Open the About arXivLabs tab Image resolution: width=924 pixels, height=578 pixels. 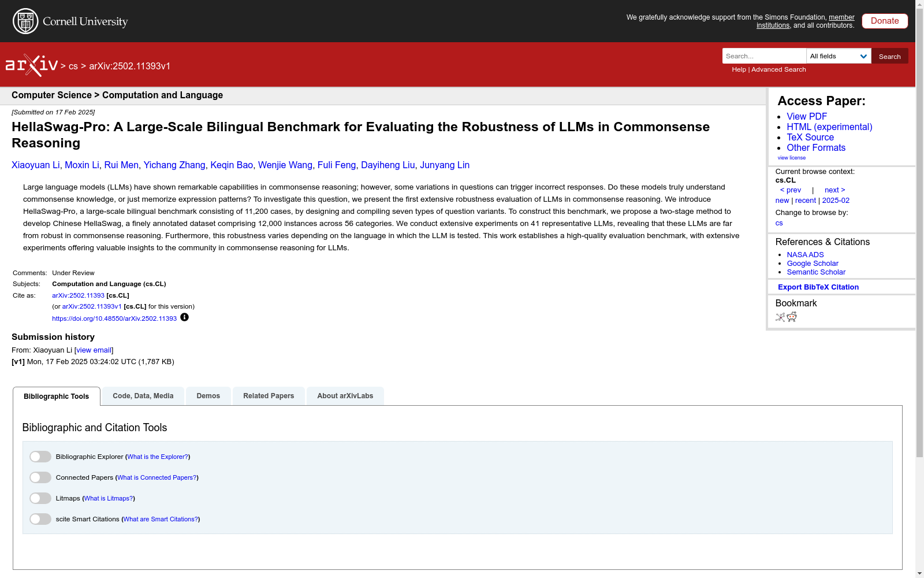tap(345, 396)
